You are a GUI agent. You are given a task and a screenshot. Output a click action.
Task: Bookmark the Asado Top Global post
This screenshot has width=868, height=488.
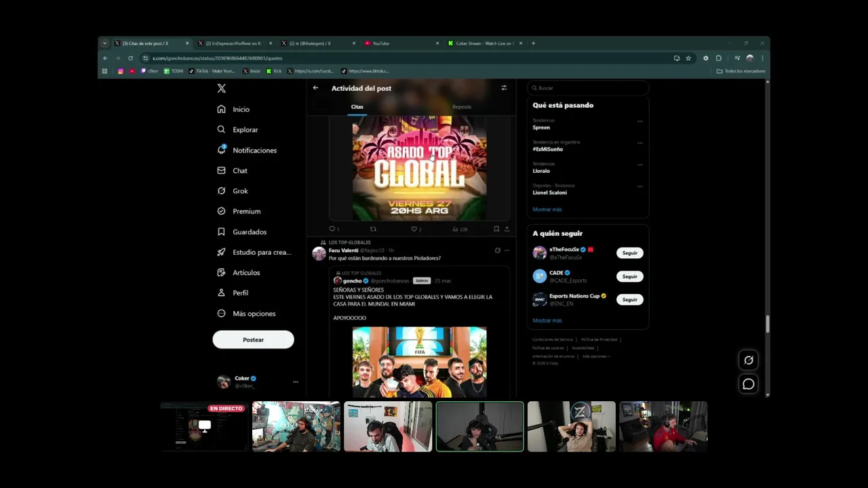click(496, 229)
